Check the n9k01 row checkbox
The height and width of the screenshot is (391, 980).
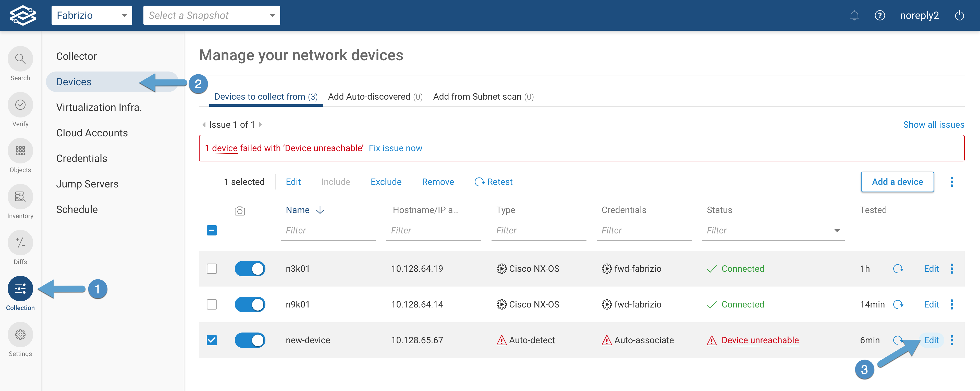pos(212,305)
